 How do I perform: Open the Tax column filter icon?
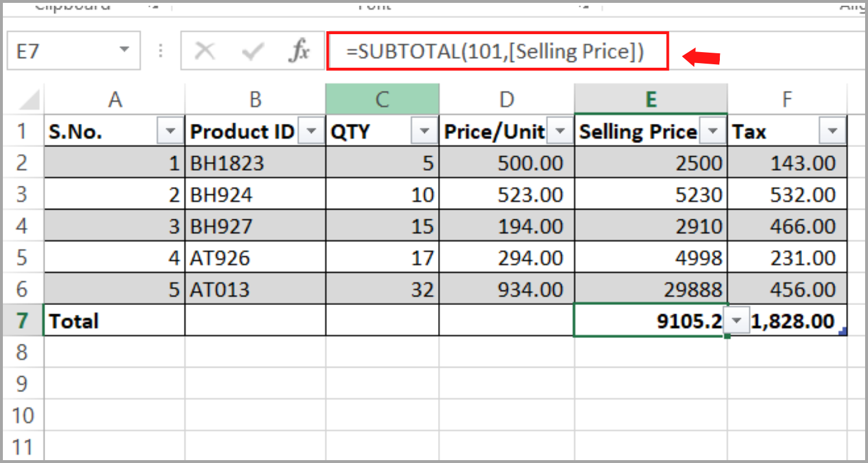pos(832,131)
